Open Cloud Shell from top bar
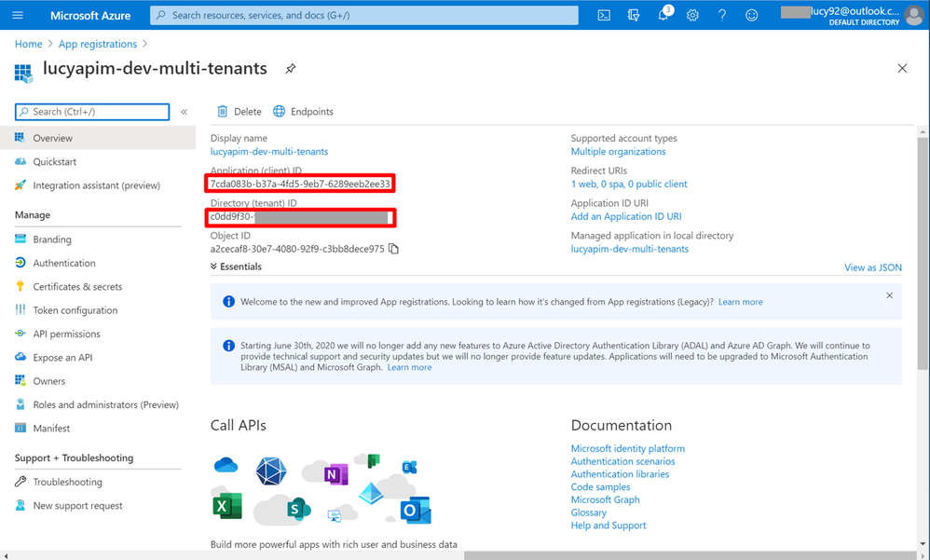 coord(604,16)
